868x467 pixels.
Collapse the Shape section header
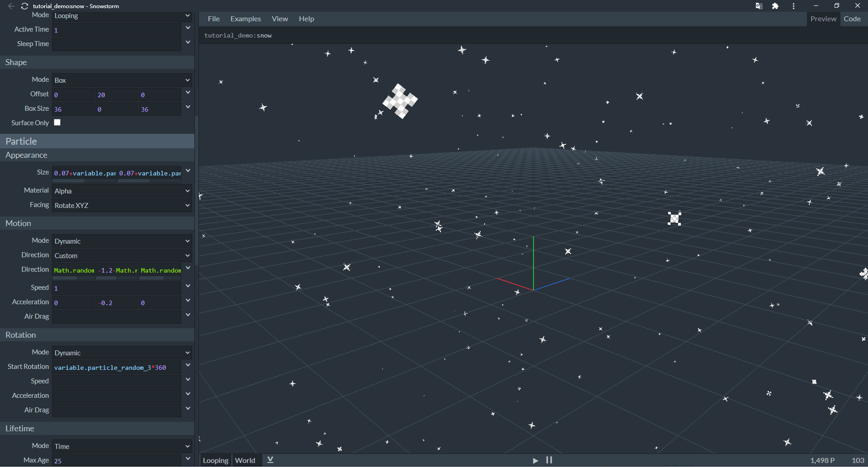pos(97,62)
